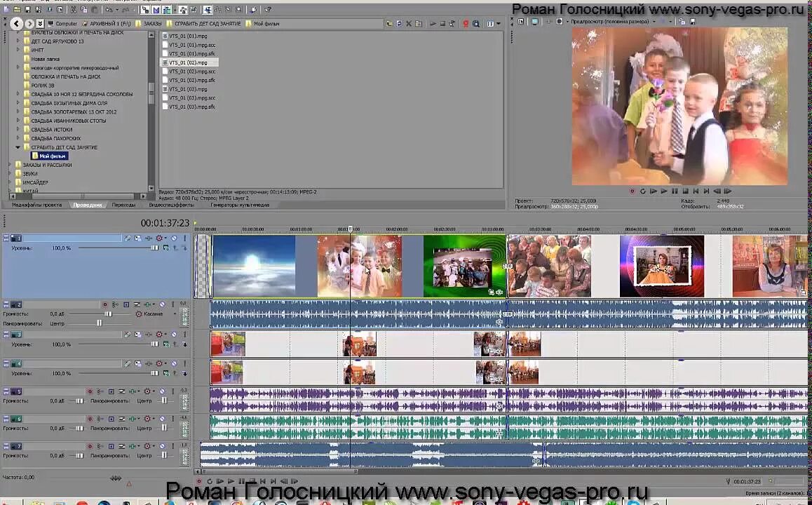The image size is (812, 505).
Task: Start preview of selected Explorer file
Action: pos(433,23)
